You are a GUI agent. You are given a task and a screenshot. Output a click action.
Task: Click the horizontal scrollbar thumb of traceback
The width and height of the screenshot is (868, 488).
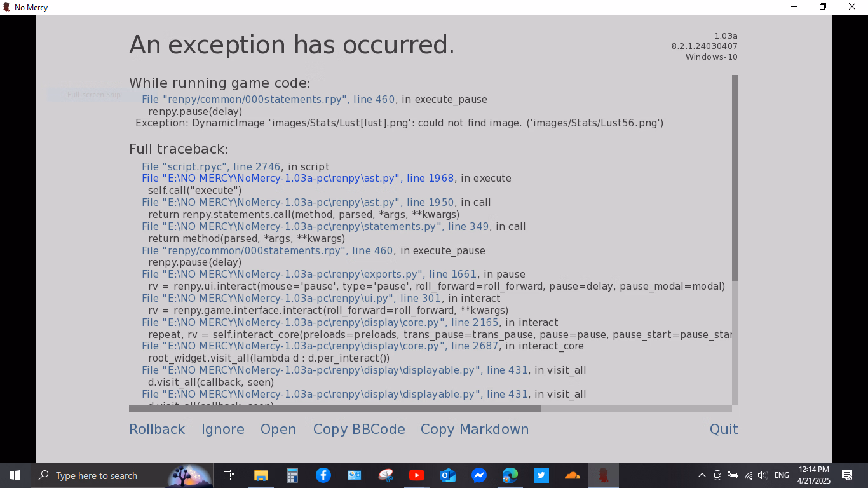coord(335,409)
